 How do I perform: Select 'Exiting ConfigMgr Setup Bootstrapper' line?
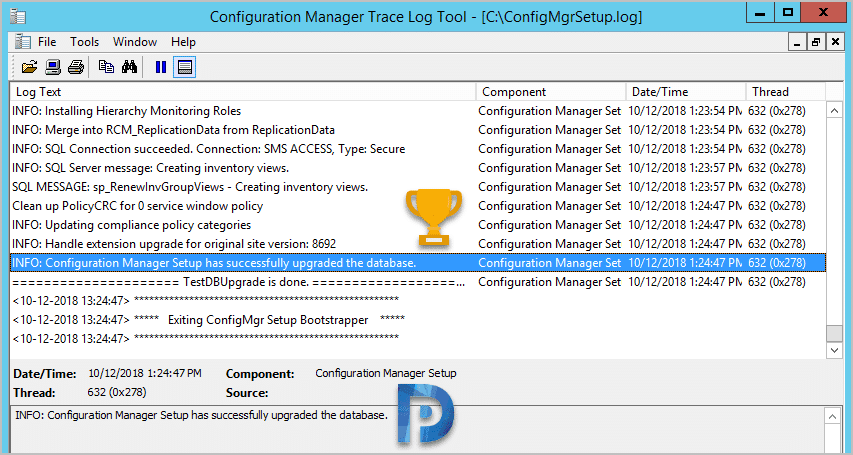(x=418, y=320)
